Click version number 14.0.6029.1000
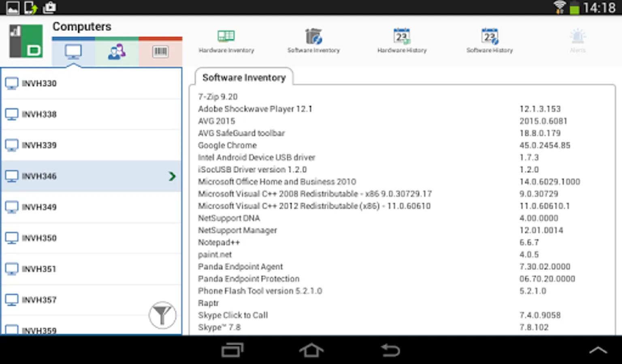Screen dimensions: 622x364 click(x=550, y=182)
